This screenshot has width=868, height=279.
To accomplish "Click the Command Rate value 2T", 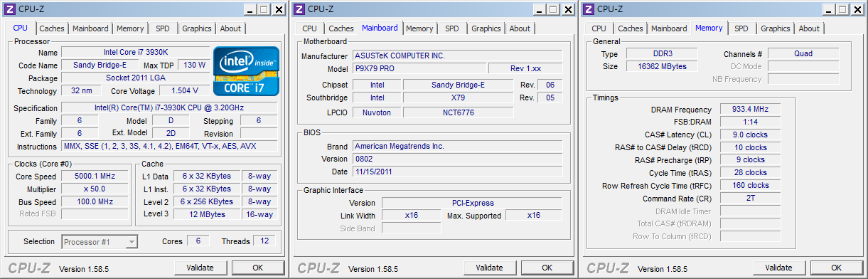I will click(x=750, y=199).
